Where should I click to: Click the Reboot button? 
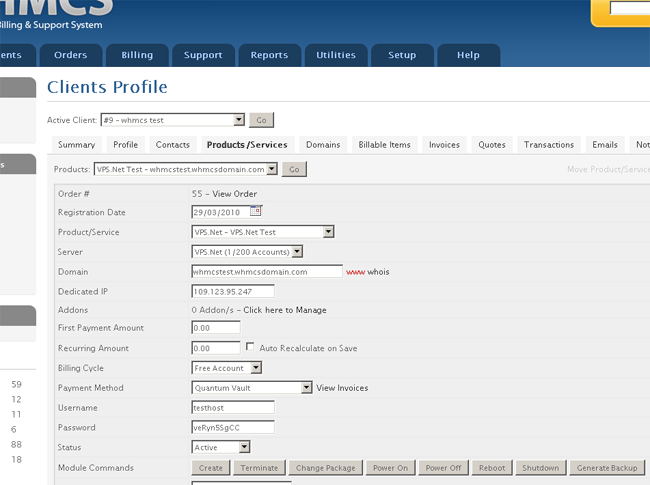click(492, 468)
